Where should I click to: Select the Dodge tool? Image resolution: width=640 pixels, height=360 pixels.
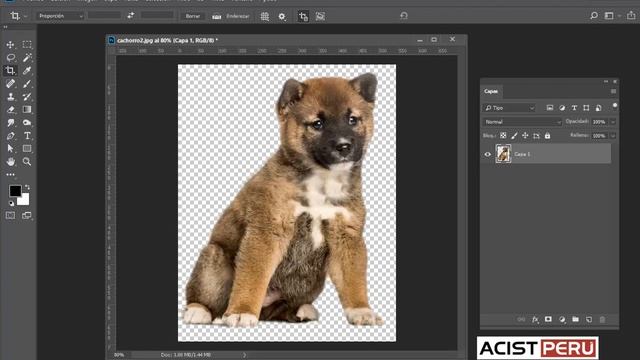[27, 122]
